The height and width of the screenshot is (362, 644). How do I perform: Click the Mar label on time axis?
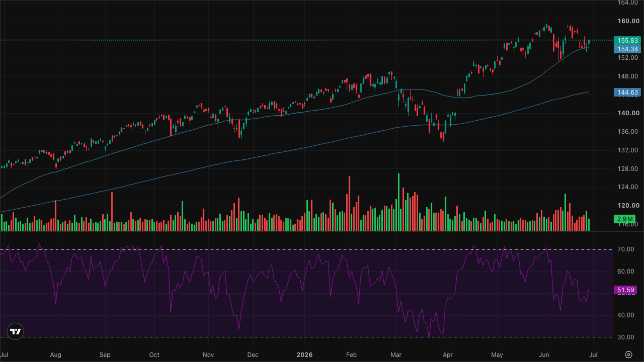point(396,355)
